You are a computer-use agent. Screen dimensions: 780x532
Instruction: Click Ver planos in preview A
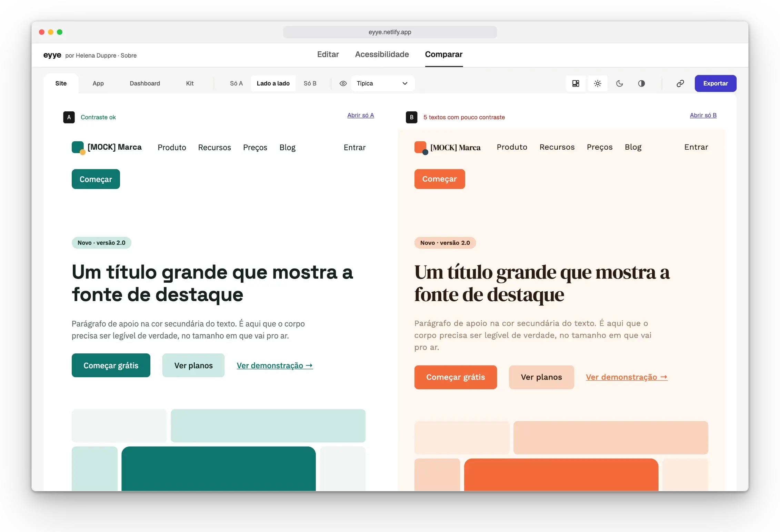(x=193, y=365)
